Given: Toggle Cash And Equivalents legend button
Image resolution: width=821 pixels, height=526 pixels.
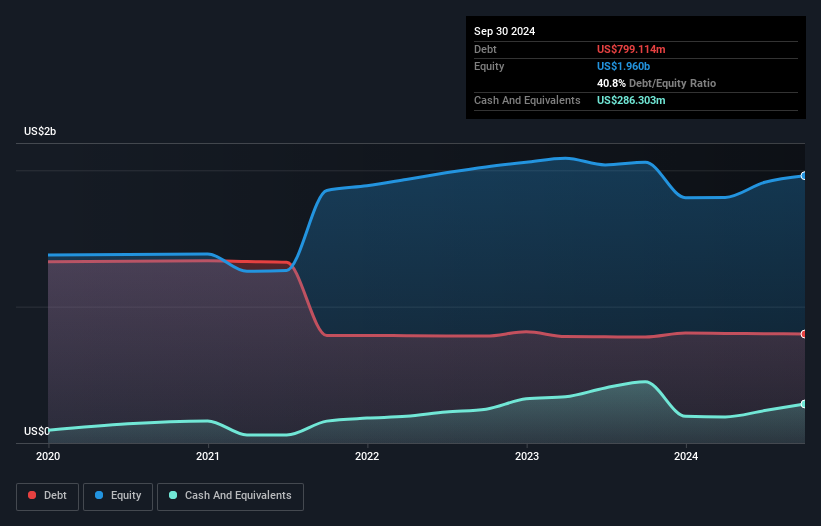Looking at the screenshot, I should pos(230,496).
